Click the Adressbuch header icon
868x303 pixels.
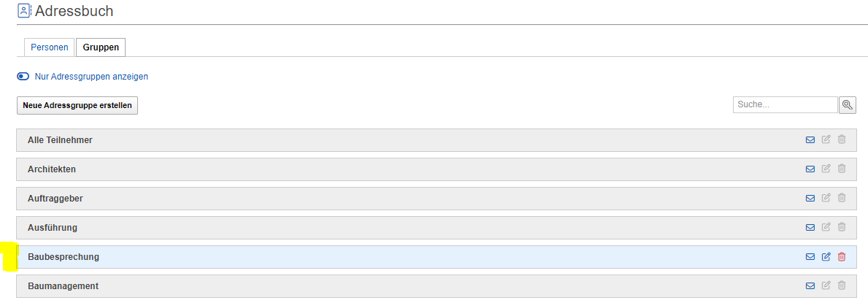24,11
